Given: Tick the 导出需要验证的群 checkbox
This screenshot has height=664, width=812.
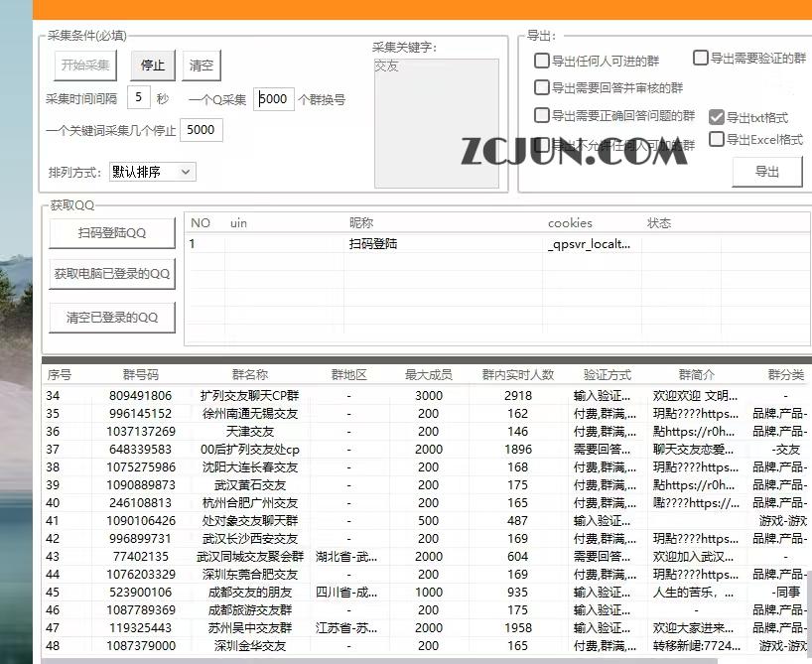Looking at the screenshot, I should [701, 59].
